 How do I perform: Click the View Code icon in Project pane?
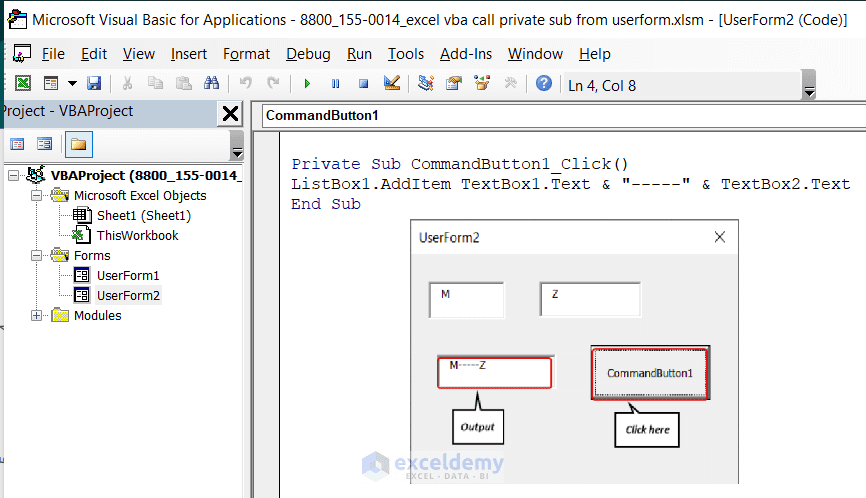tap(17, 145)
